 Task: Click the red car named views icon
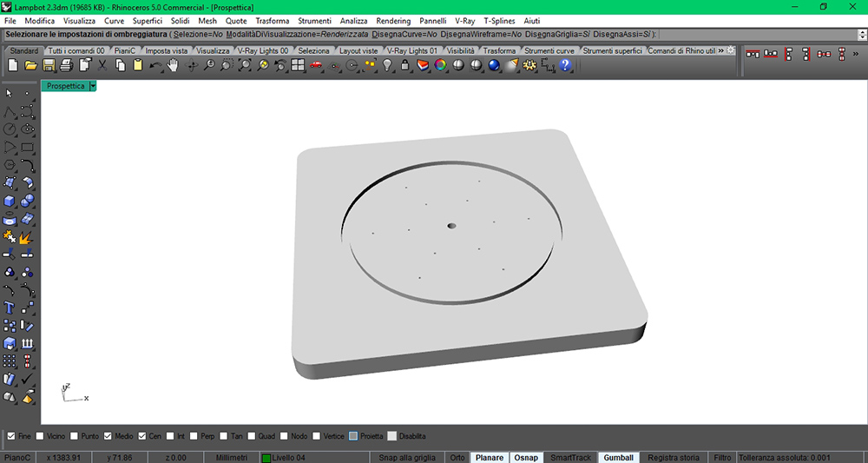[316, 65]
